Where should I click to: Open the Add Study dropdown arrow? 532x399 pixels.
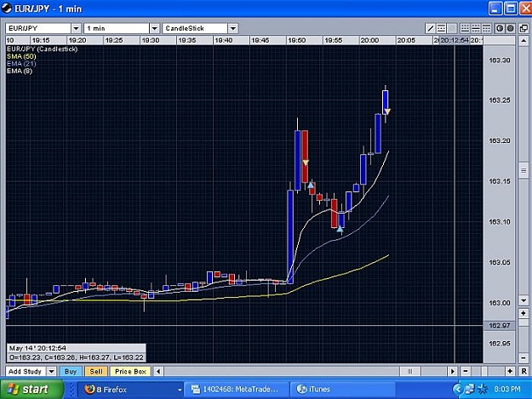[51, 371]
